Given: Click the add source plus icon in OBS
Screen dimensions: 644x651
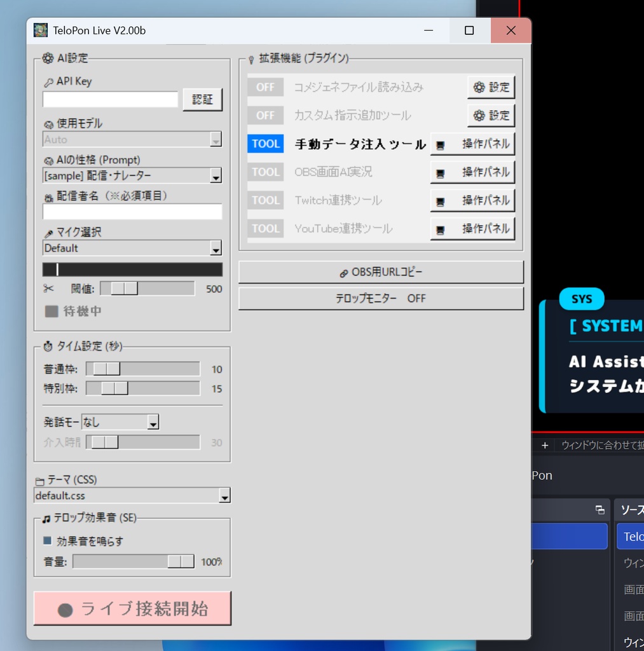Looking at the screenshot, I should [x=544, y=445].
